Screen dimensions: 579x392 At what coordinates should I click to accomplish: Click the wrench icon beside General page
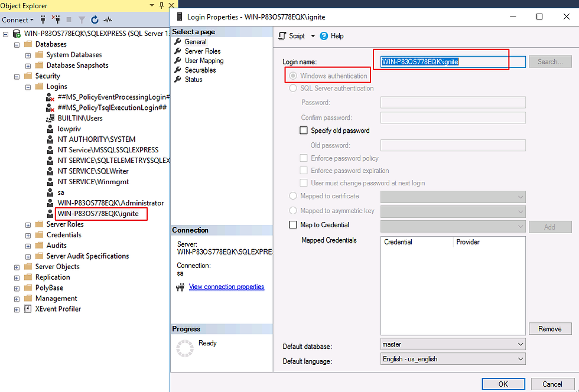coord(178,42)
